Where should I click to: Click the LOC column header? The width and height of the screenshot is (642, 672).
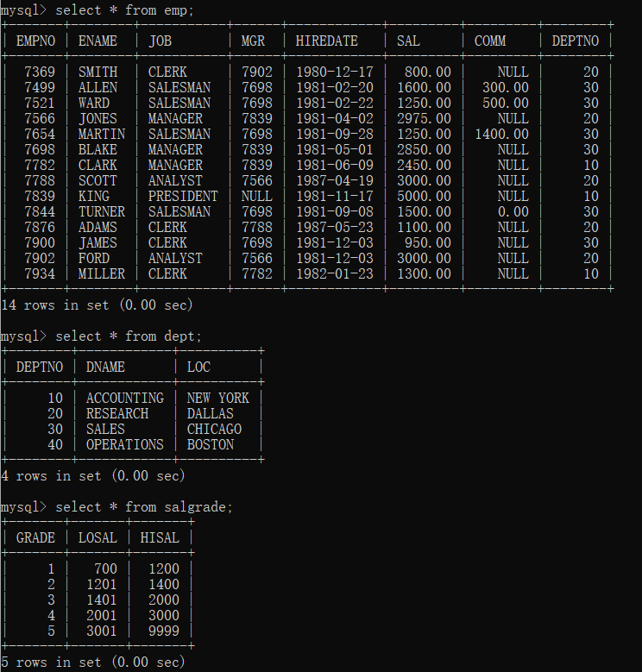click(198, 367)
